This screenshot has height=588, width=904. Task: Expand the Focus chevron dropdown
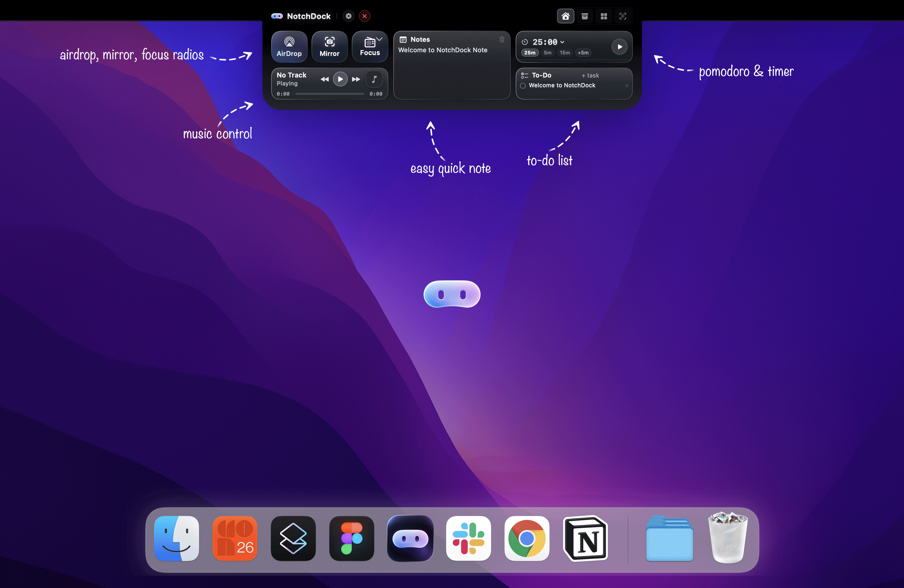coord(379,39)
